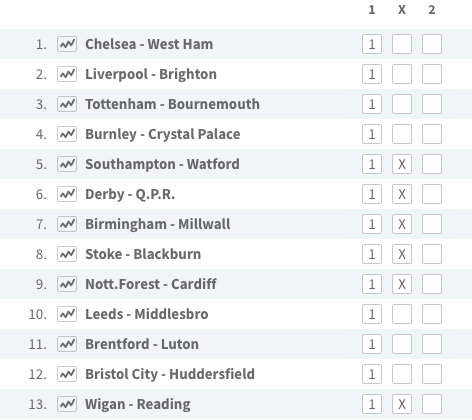Viewport: 472px width, 420px height.
Task: Click trend chart icon for Tottenham - Bournemouth
Action: tap(67, 104)
